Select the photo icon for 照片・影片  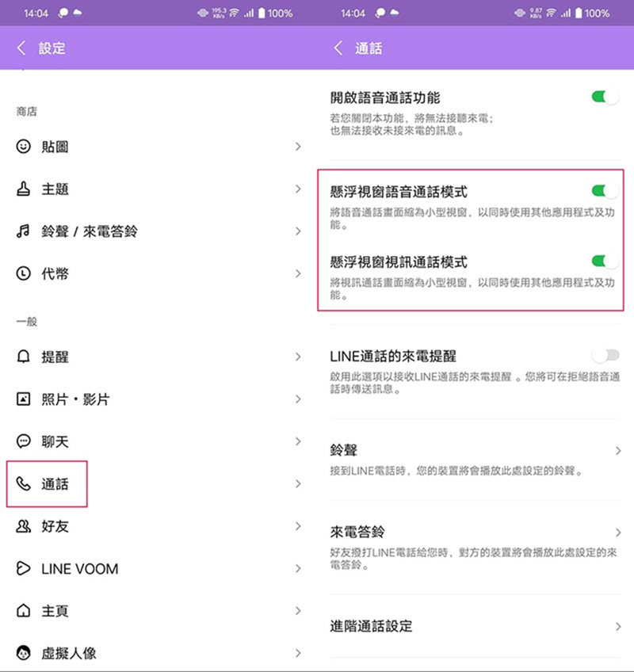coord(23,399)
